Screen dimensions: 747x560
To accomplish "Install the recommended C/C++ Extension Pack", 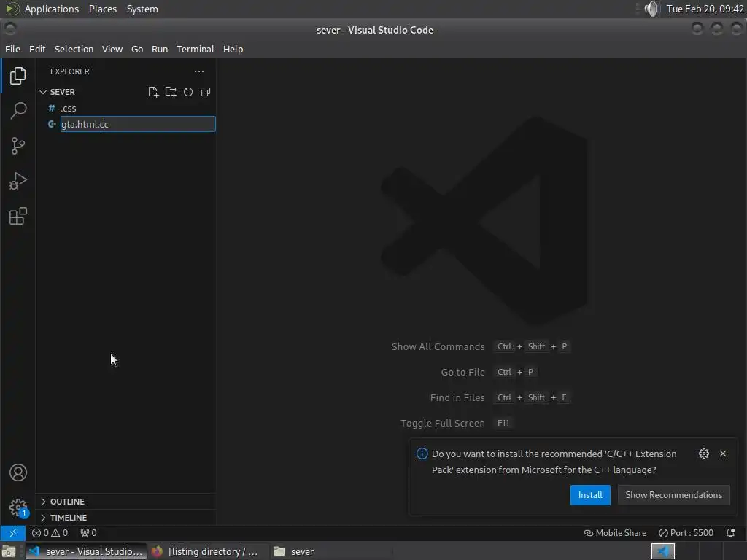I will [590, 495].
